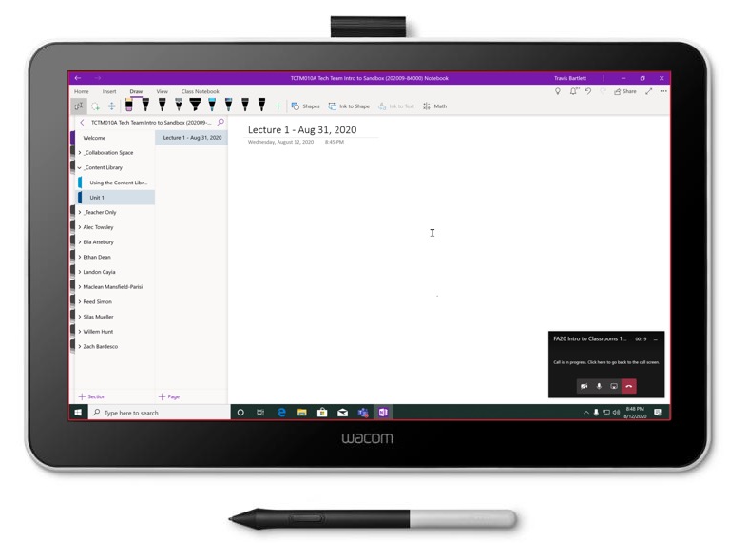Click the Ink to Shape button
The height and width of the screenshot is (560, 748).
[x=349, y=106]
